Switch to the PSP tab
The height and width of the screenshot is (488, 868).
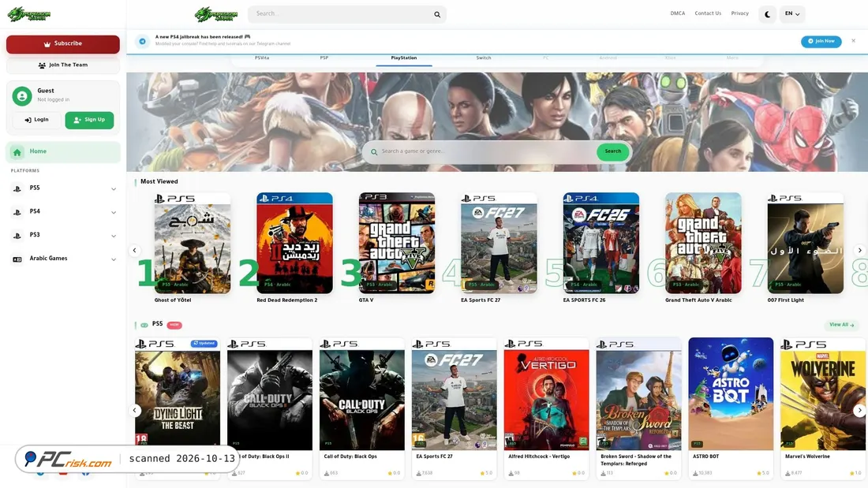[x=324, y=58]
